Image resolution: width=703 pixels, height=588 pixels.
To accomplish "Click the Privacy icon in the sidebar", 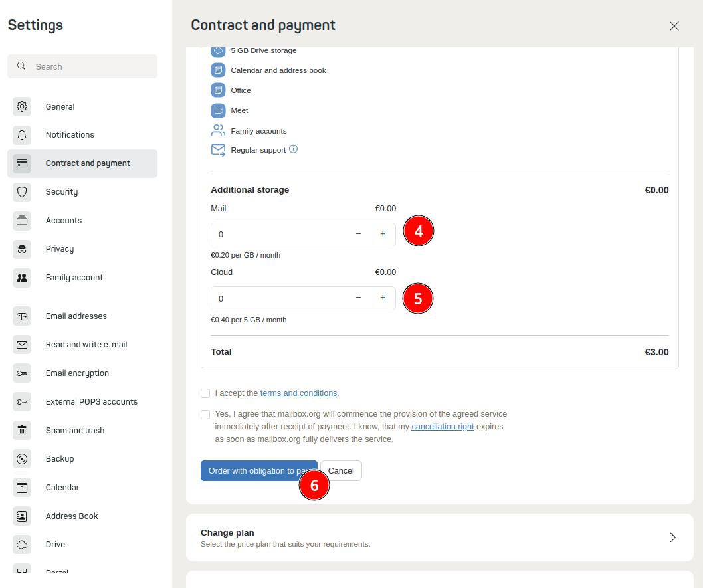I will pos(22,248).
